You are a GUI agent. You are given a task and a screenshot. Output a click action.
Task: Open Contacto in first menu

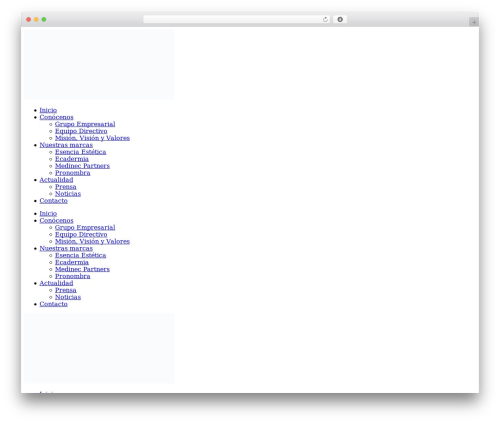point(54,201)
